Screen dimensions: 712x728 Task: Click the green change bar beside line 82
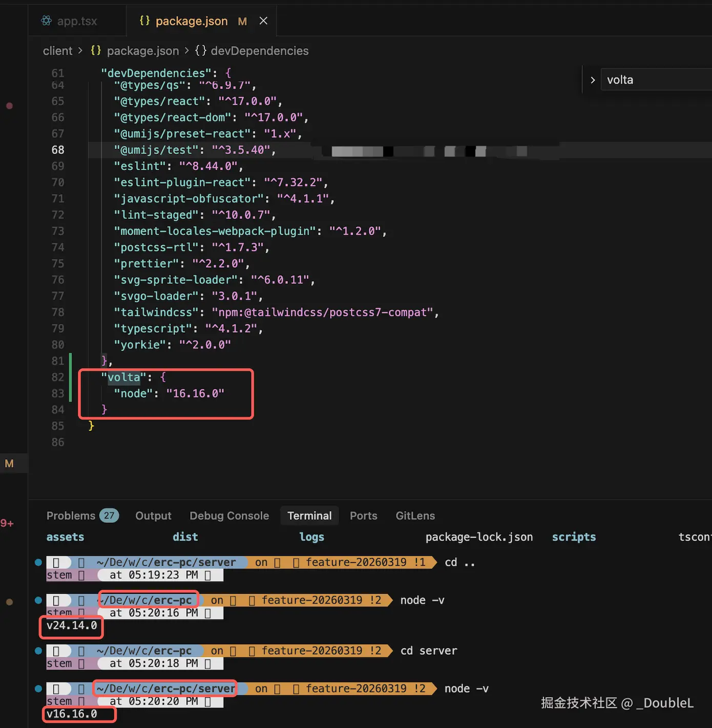tap(70, 377)
